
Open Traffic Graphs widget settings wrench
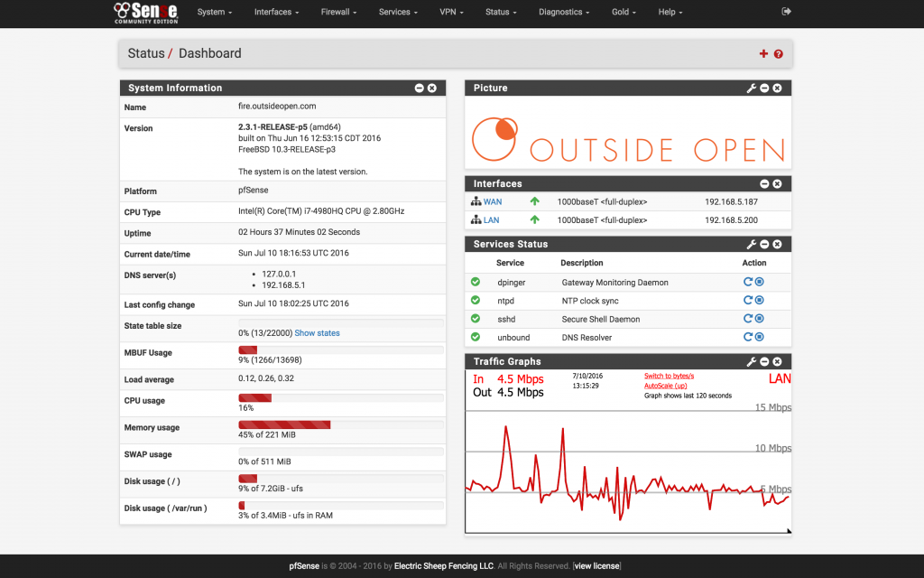click(752, 361)
